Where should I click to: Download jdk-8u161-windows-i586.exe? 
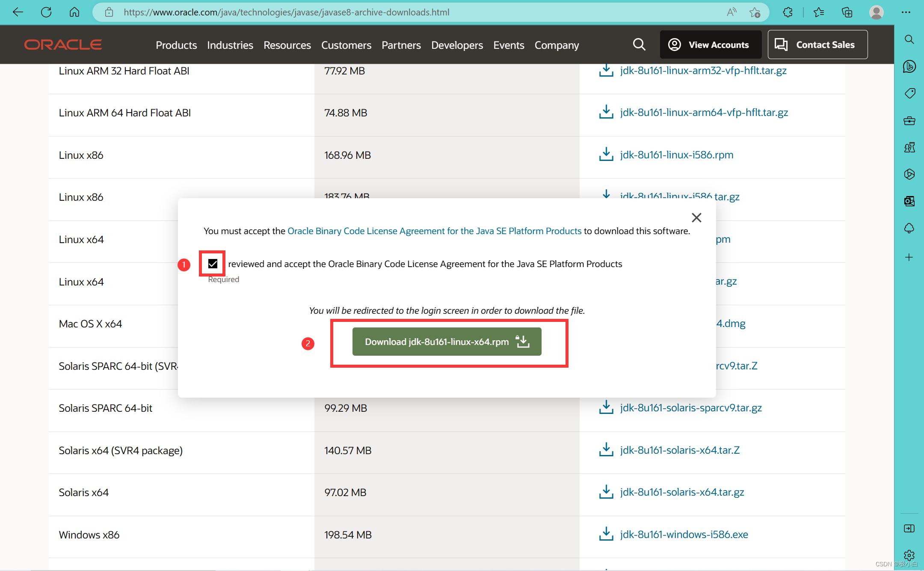[x=684, y=534]
